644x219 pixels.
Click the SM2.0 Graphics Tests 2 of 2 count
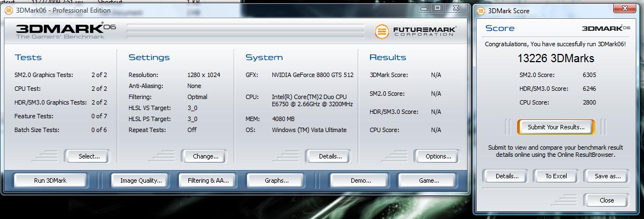(x=99, y=75)
